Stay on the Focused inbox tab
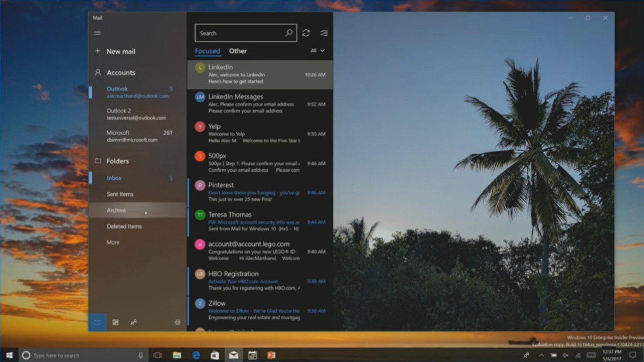644x362 pixels. pyautogui.click(x=207, y=51)
